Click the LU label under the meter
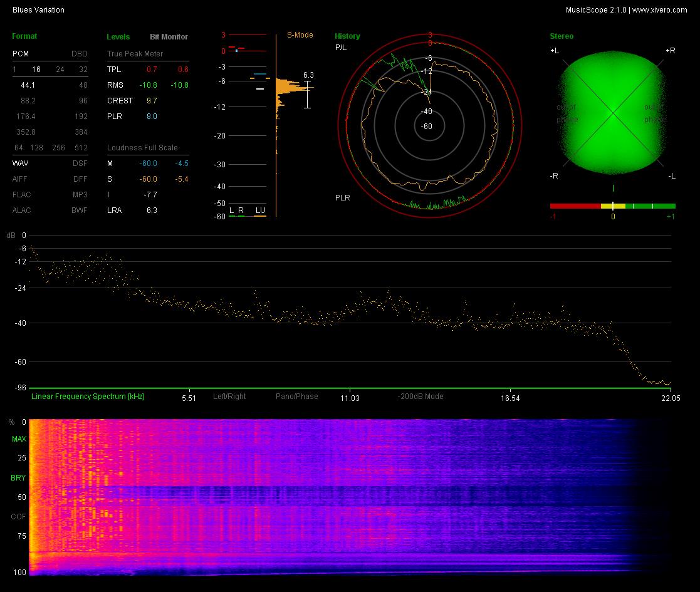This screenshot has height=592, width=700. 260,210
